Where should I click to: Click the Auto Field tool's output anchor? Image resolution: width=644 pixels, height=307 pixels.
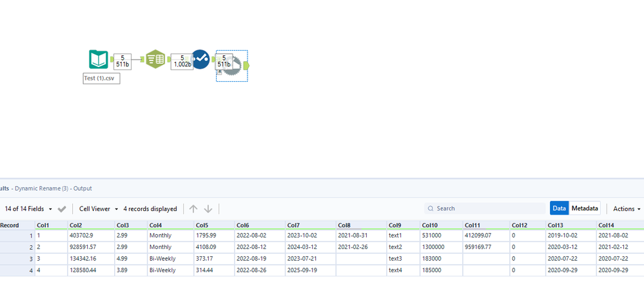pos(169,60)
